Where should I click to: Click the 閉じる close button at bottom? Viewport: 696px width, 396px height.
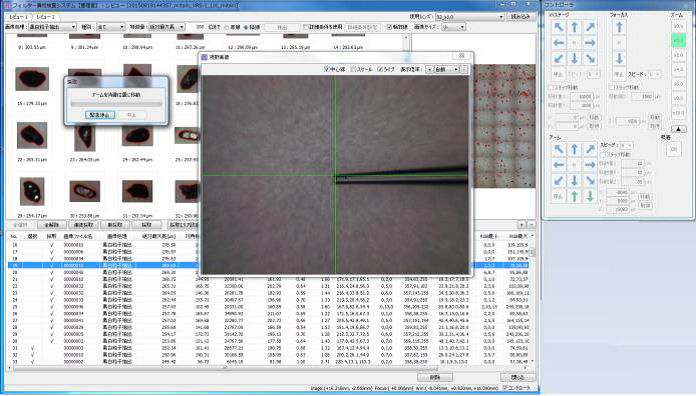point(517,377)
